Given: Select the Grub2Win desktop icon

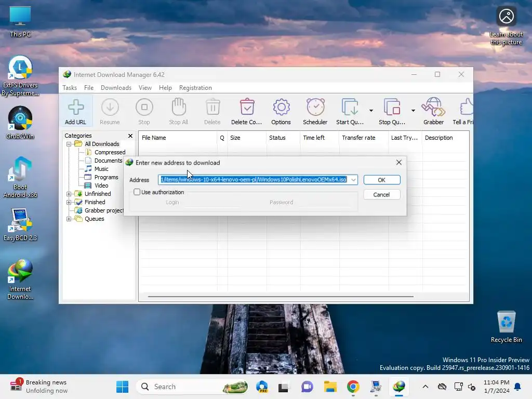Looking at the screenshot, I should 20,123.
